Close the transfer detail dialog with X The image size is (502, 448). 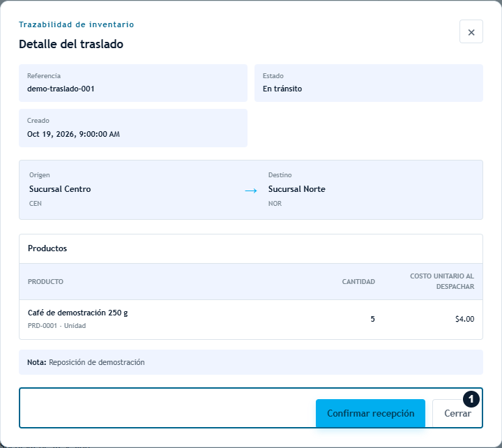coord(471,31)
